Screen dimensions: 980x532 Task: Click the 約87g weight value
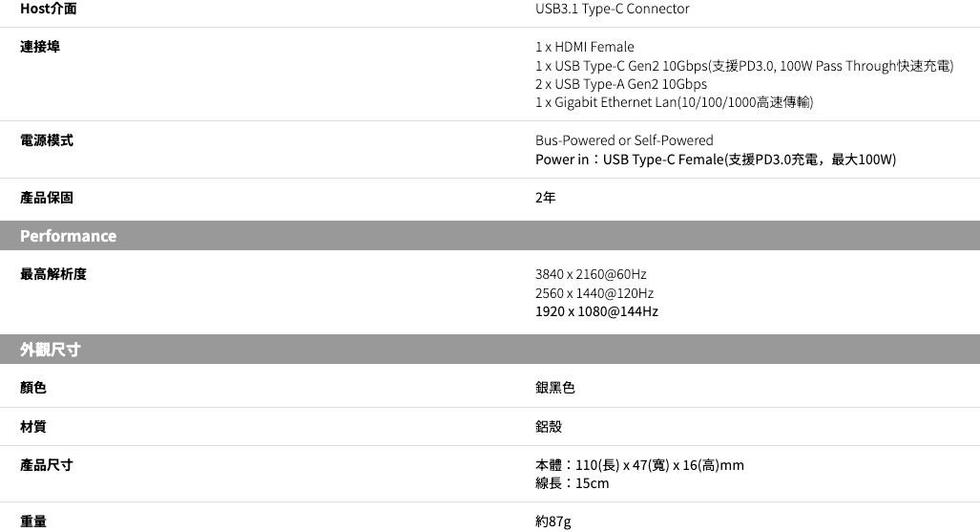553,521
